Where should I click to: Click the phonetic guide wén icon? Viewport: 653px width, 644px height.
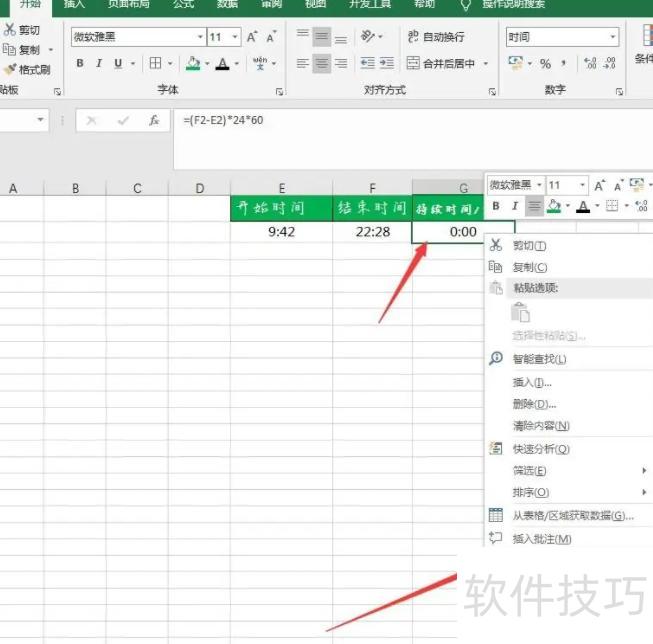pyautogui.click(x=260, y=63)
